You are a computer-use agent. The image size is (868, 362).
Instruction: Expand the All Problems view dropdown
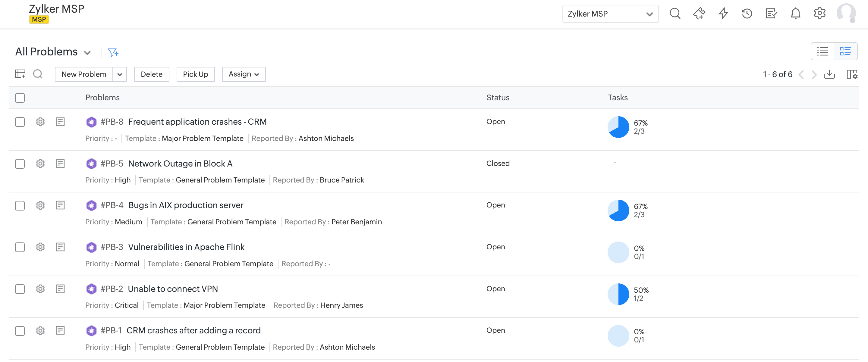[87, 52]
